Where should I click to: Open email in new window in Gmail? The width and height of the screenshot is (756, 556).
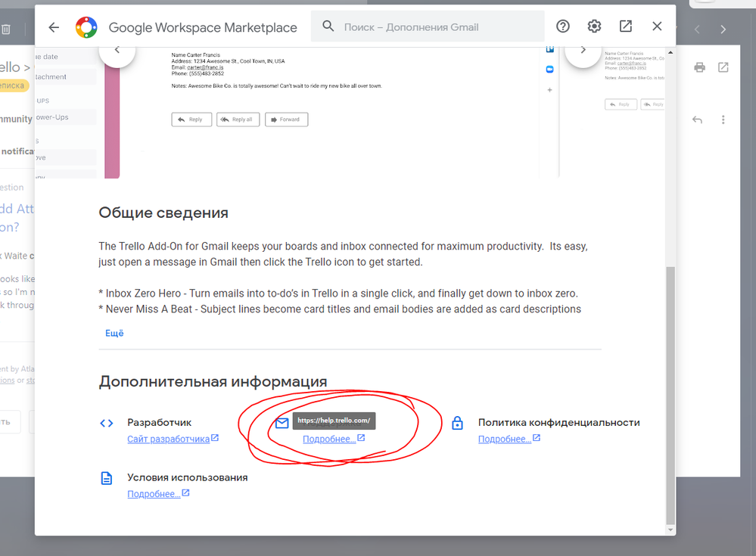(723, 67)
